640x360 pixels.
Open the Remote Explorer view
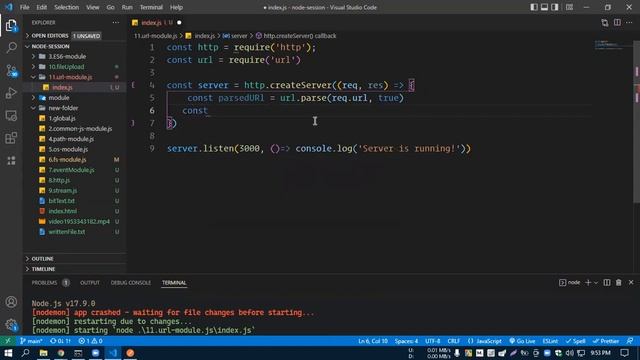11,116
